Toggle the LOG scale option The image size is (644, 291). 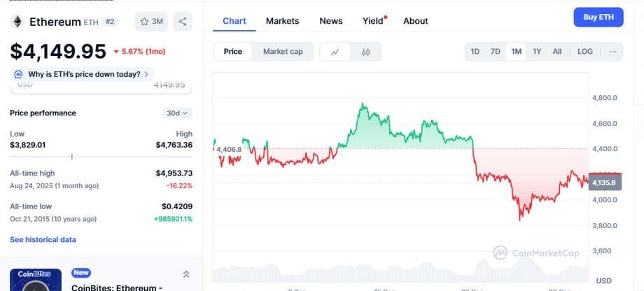pos(584,52)
